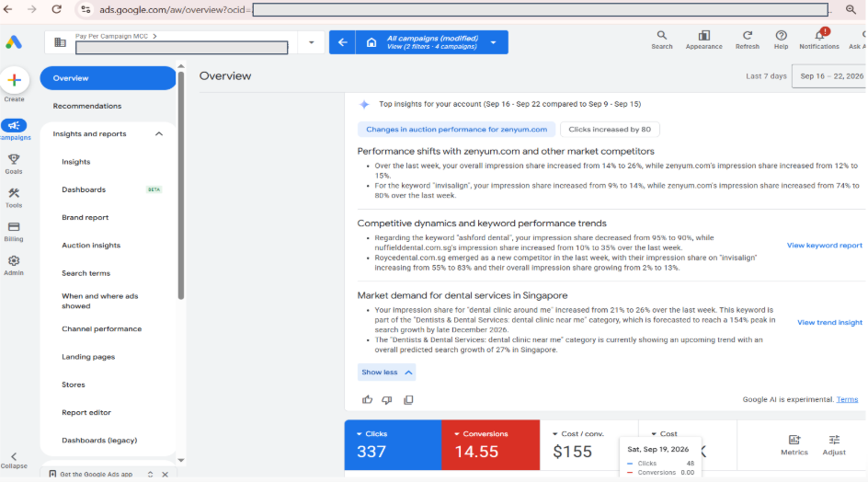Open Dashboards (legacy)
868x482 pixels.
click(x=99, y=441)
